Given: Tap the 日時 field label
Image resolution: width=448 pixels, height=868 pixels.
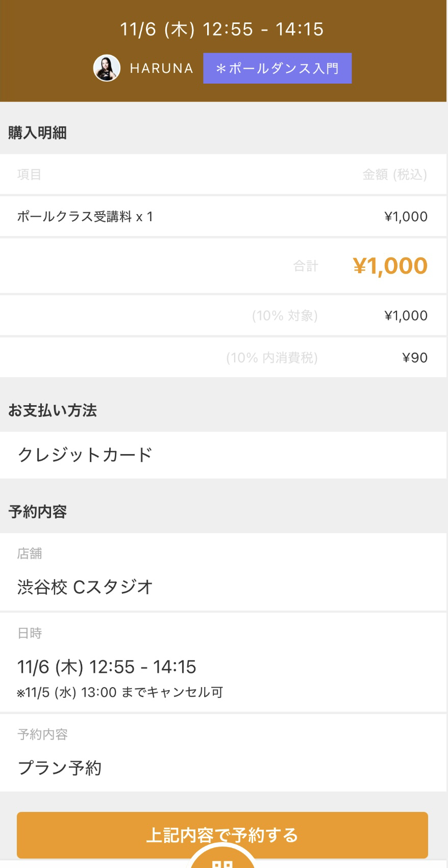Looking at the screenshot, I should coord(30,633).
